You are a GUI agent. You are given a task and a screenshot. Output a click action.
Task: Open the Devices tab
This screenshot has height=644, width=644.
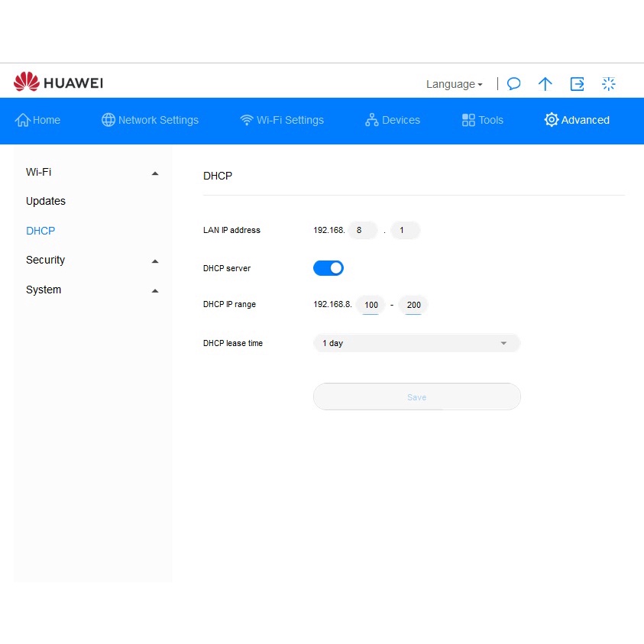(393, 120)
